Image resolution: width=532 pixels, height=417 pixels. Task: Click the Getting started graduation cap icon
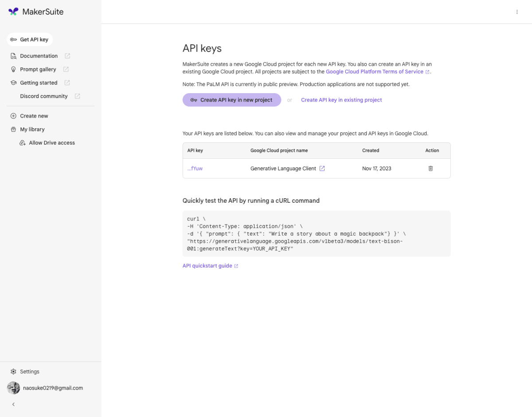click(x=13, y=83)
